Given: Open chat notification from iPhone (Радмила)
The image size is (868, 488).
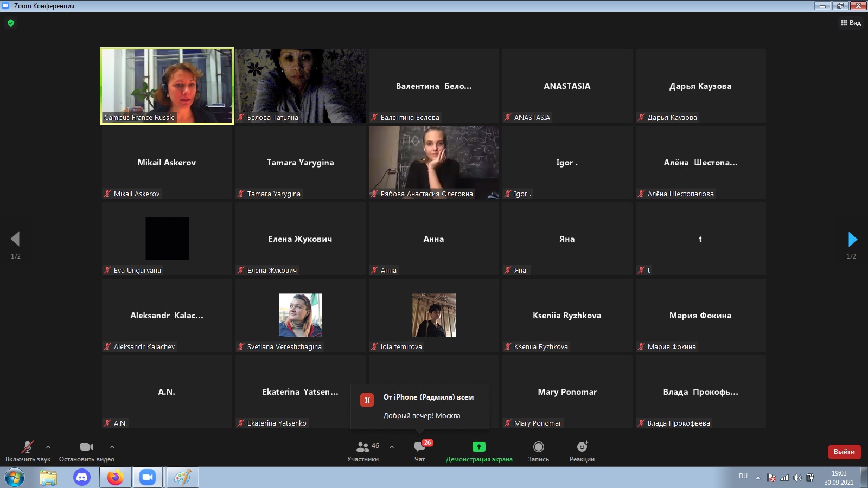Looking at the screenshot, I should point(420,406).
